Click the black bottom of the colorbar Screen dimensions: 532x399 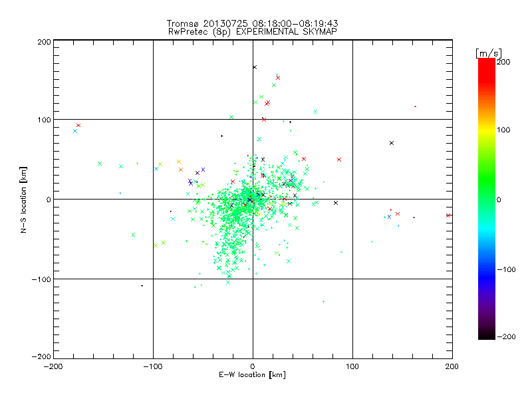(x=487, y=335)
